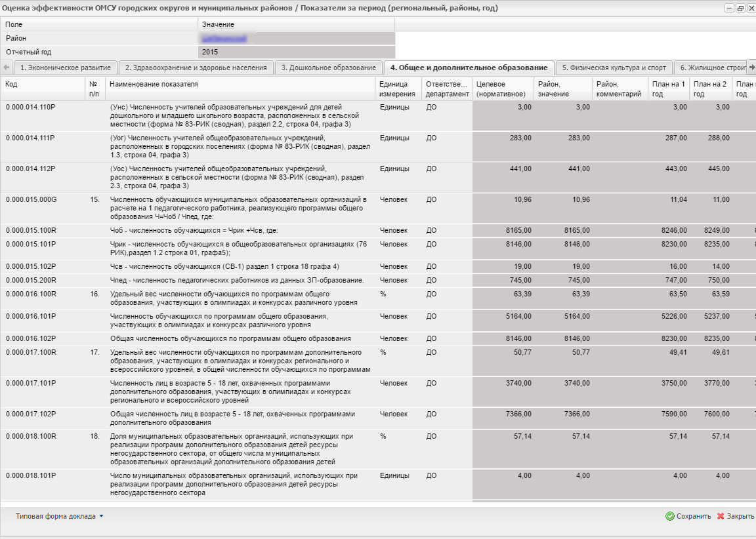This screenshot has width=756, height=539.
Task: Click the red X Закрыть icon
Action: [721, 516]
